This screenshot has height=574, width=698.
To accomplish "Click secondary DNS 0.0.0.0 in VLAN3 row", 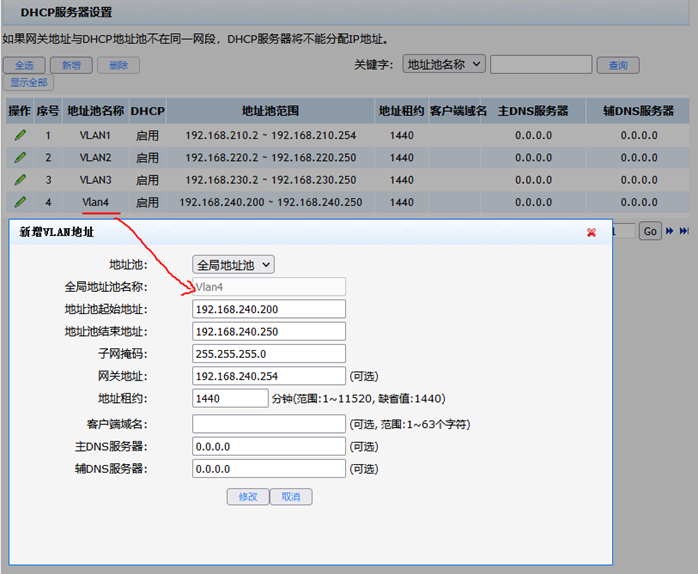I will point(639,179).
